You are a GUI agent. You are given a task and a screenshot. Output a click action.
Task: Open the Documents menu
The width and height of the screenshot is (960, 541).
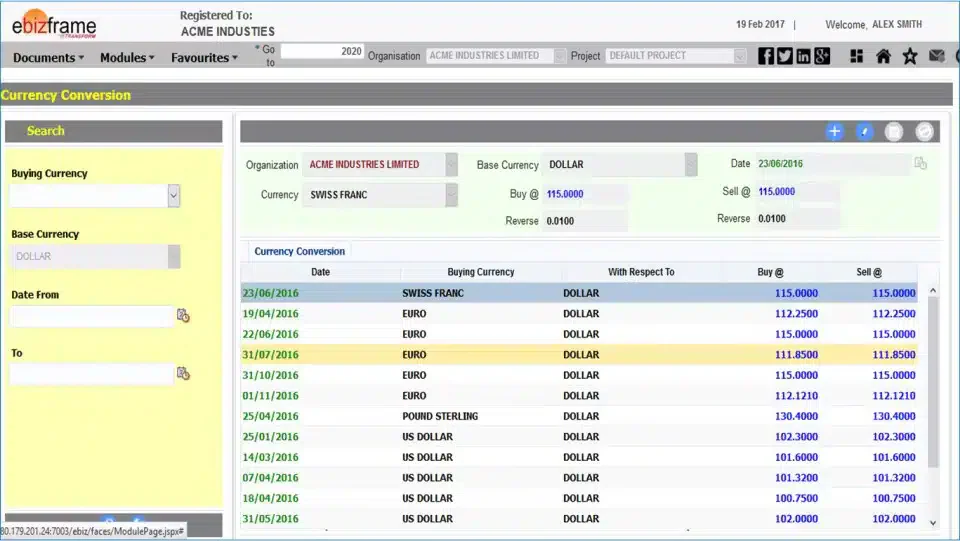48,58
